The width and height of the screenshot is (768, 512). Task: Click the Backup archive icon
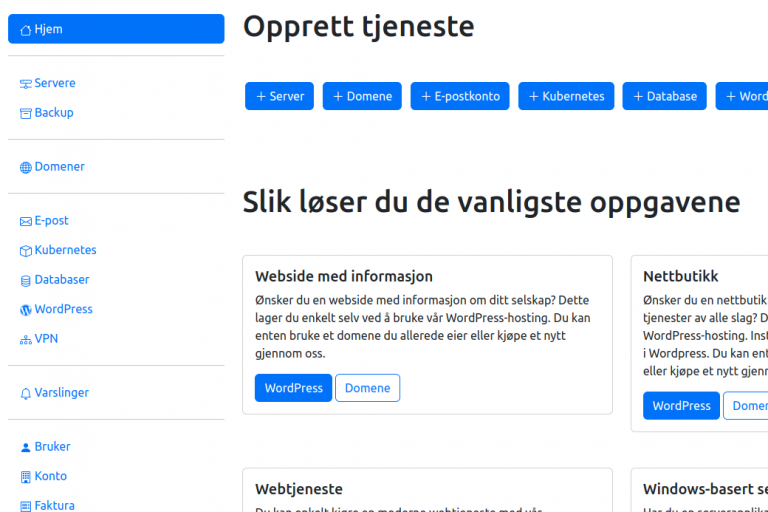coord(26,113)
